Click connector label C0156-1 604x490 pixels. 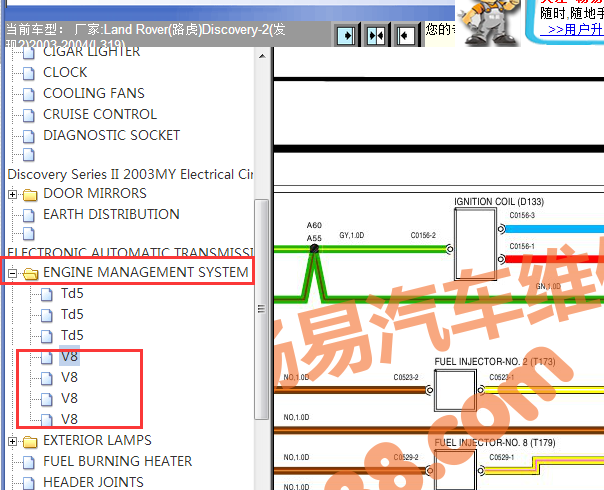pos(522,246)
